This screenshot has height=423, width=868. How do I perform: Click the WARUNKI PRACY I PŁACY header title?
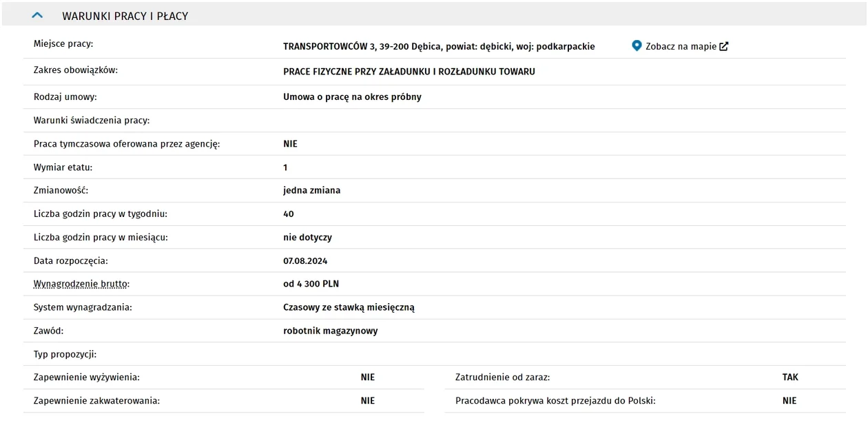tap(125, 16)
